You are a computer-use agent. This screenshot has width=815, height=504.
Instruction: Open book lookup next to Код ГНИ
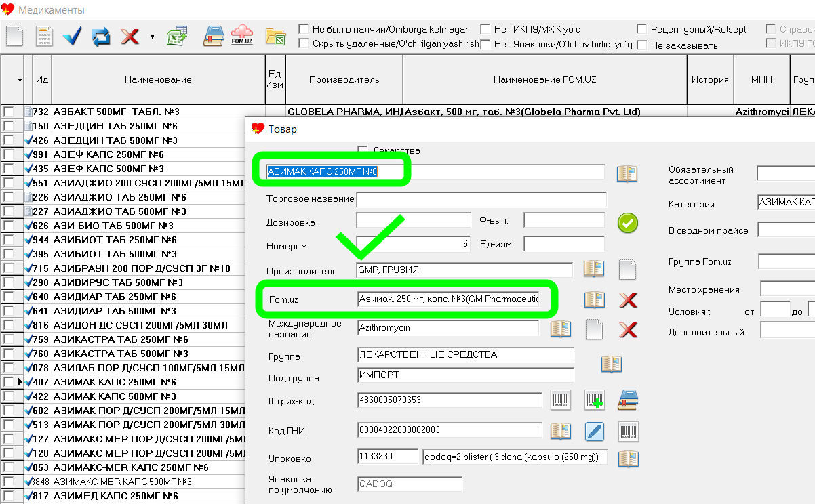pos(561,431)
